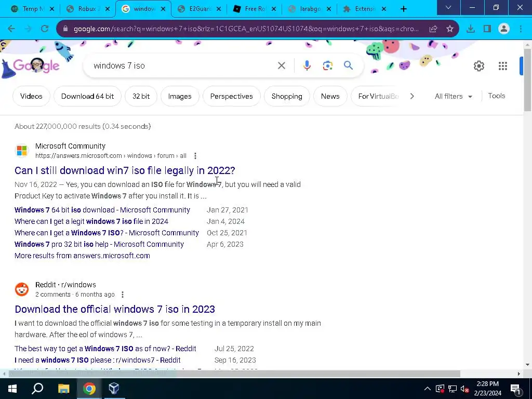Viewport: 532px width, 399px height.
Task: Select the Shopping filter chip
Action: click(287, 96)
